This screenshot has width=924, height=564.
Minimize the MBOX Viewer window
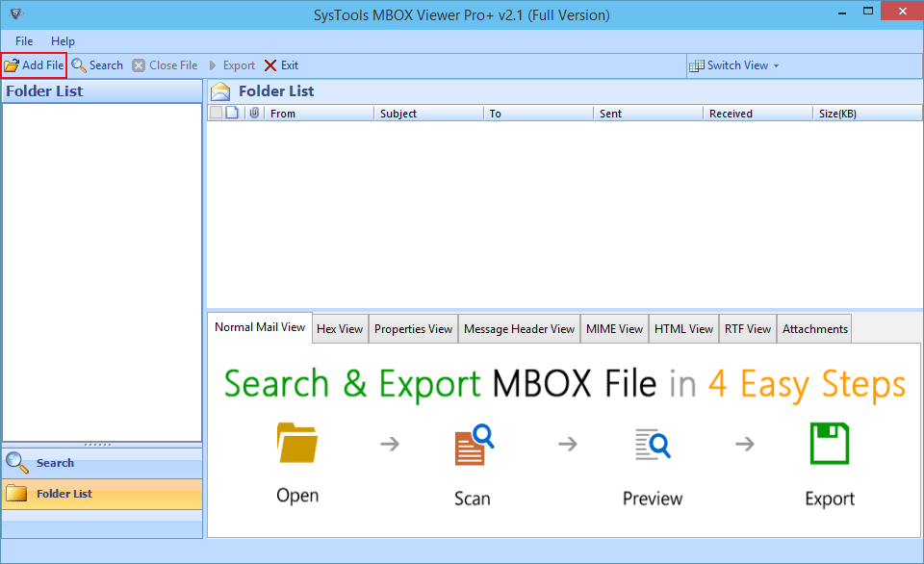coord(843,12)
